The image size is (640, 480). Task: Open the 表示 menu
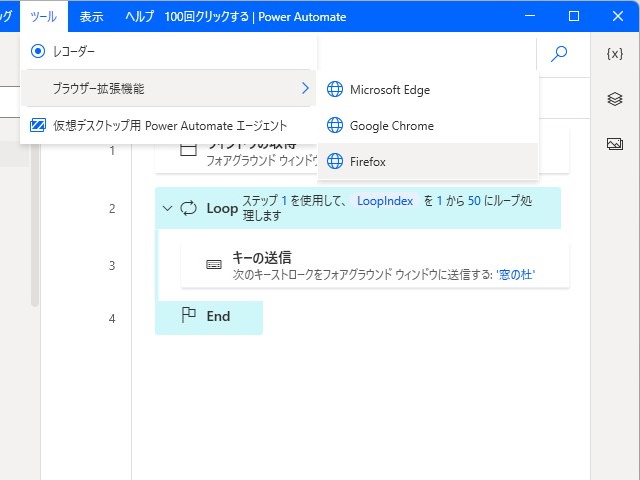tap(91, 16)
